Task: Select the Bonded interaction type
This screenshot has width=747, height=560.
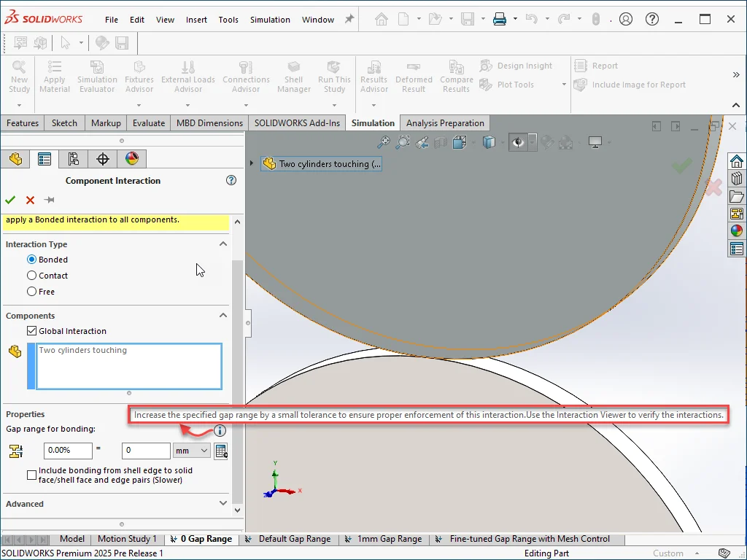Action: point(32,260)
